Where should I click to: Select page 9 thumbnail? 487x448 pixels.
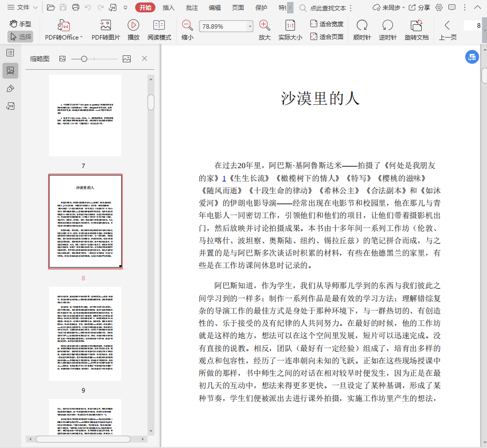click(85, 334)
